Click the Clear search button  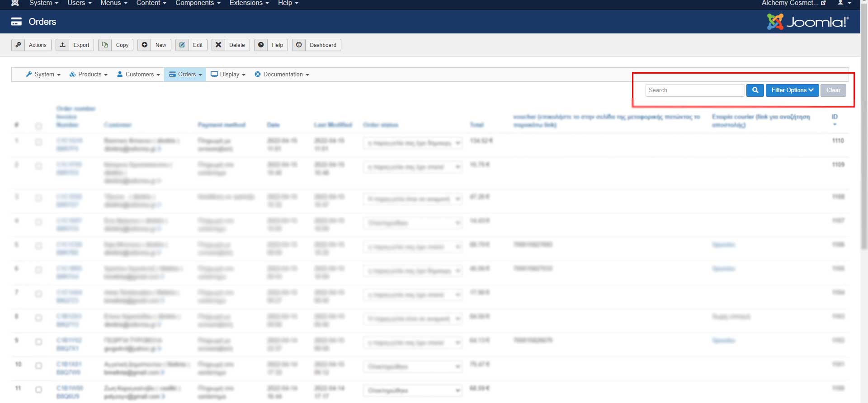[833, 90]
